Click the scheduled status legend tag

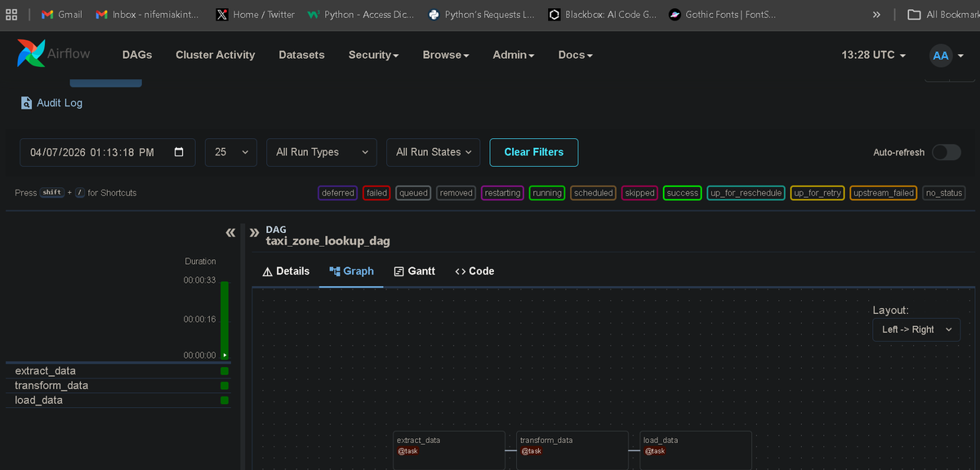pyautogui.click(x=593, y=193)
